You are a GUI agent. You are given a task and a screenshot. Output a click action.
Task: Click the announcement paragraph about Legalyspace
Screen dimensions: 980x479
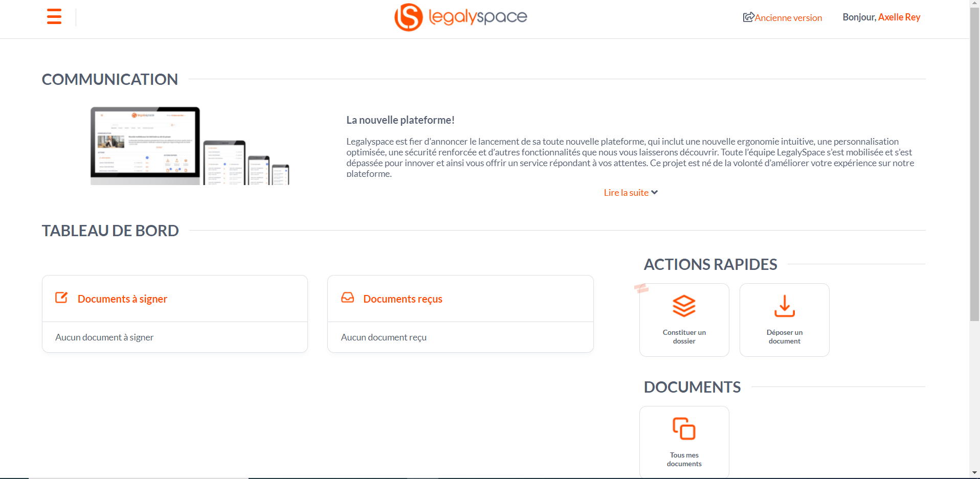tap(630, 157)
